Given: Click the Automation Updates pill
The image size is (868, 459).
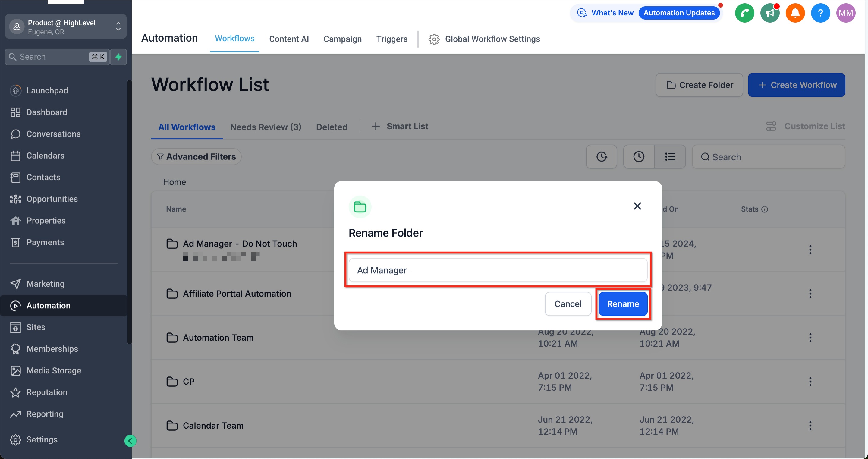Looking at the screenshot, I should 679,13.
